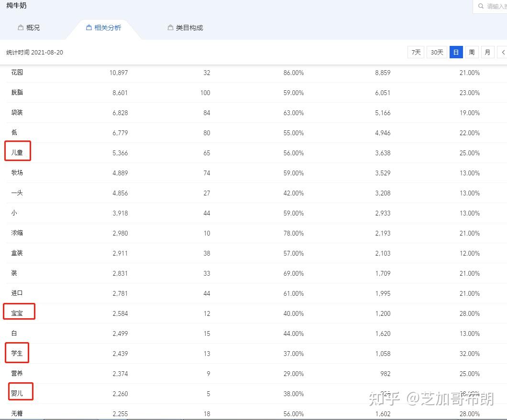This screenshot has width=507, height=420.
Task: Choose the 月 monthly granularity toggle
Action: point(487,53)
